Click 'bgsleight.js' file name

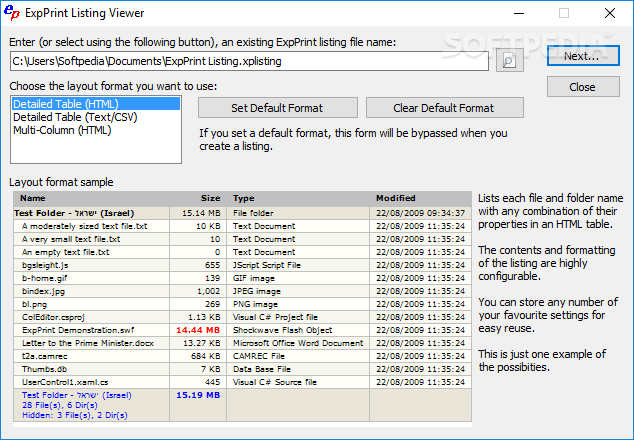click(x=45, y=265)
